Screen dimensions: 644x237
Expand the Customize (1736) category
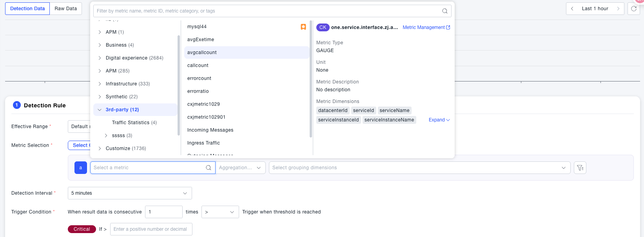[100, 148]
